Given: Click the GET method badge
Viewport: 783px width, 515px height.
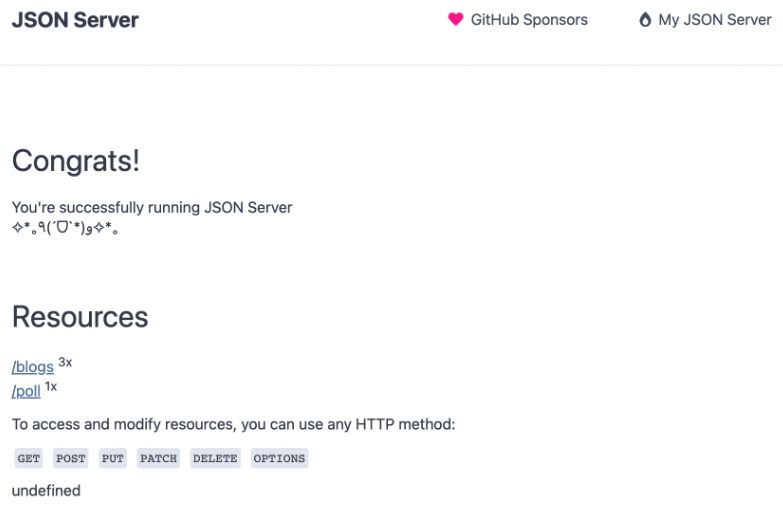Looking at the screenshot, I should coord(28,458).
